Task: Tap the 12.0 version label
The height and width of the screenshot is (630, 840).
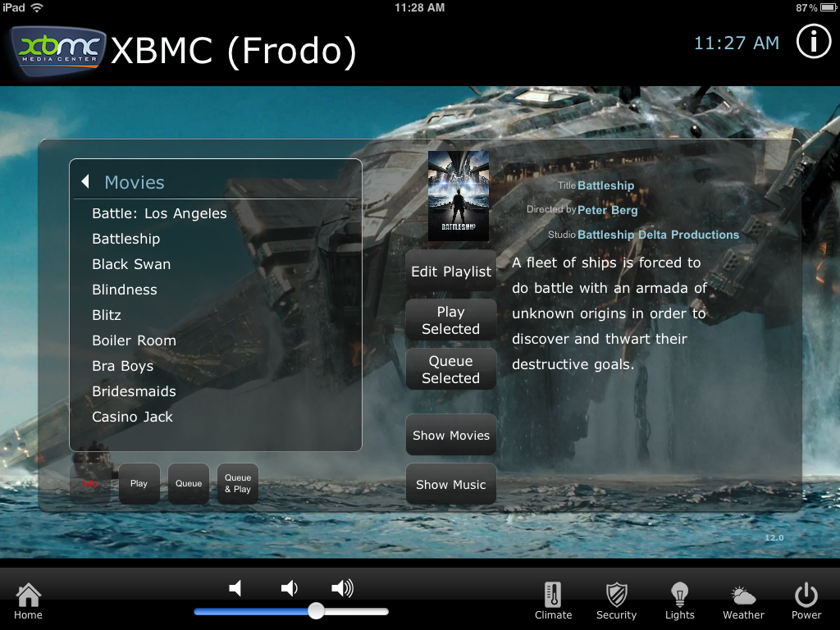Action: click(774, 537)
